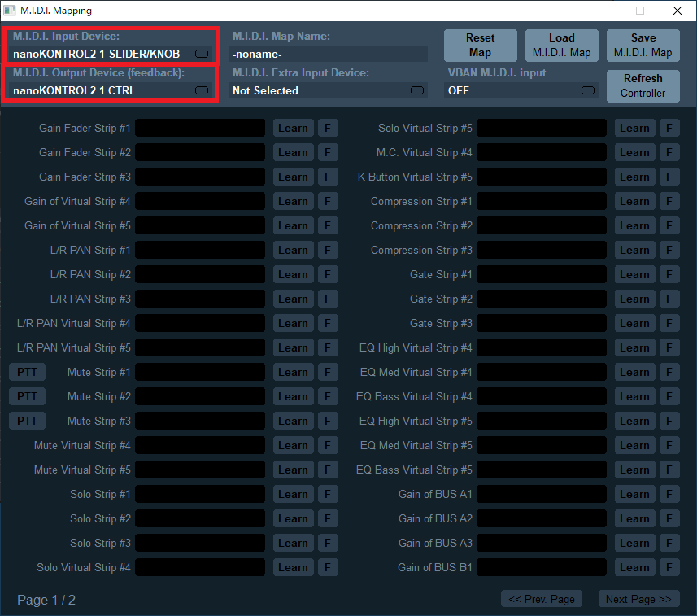Toggle F for Gain of Virtual Strip #5
The image size is (697, 616).
tap(328, 226)
